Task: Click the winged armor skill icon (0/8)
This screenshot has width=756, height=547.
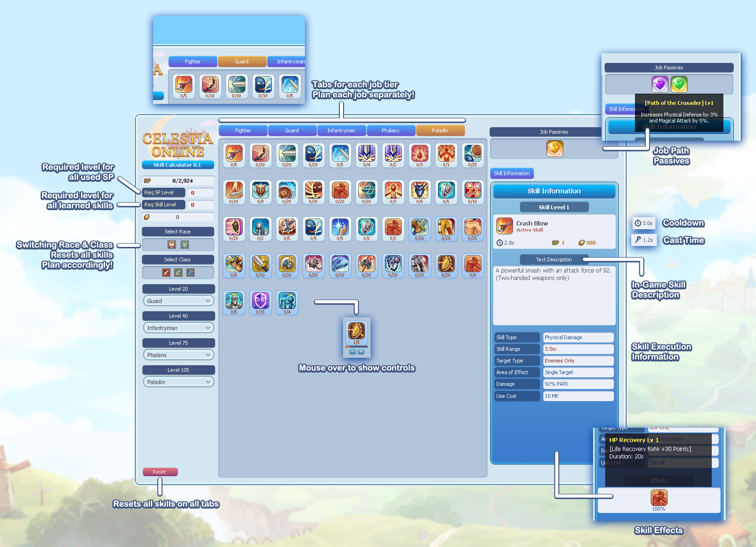Action: (x=260, y=190)
